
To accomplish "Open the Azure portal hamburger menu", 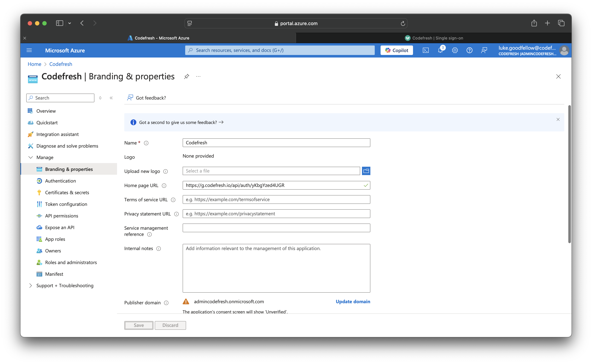I will [29, 50].
